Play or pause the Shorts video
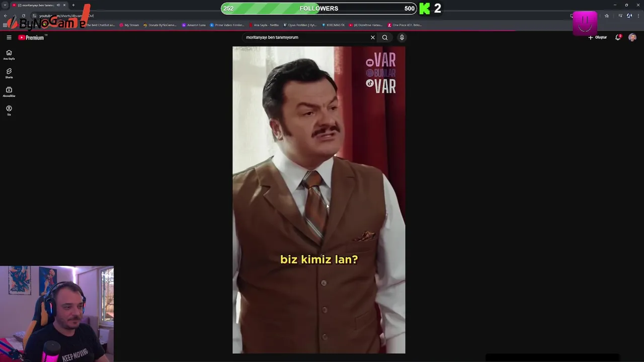 click(318, 200)
